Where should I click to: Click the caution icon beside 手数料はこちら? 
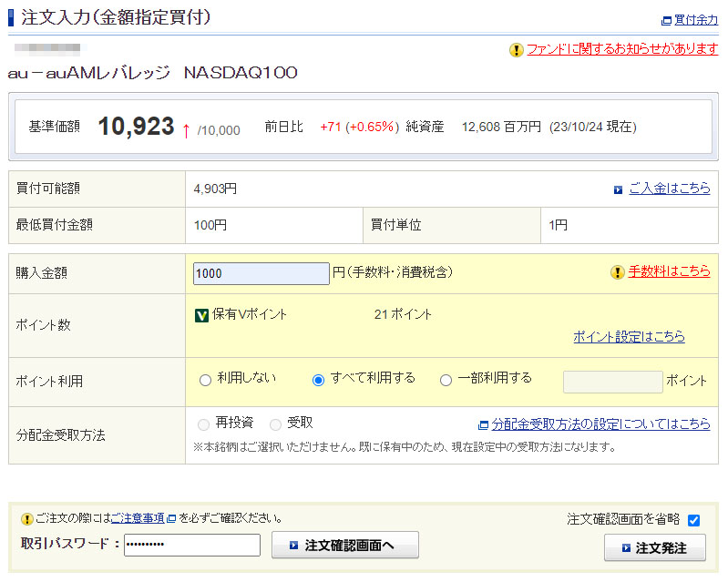618,272
